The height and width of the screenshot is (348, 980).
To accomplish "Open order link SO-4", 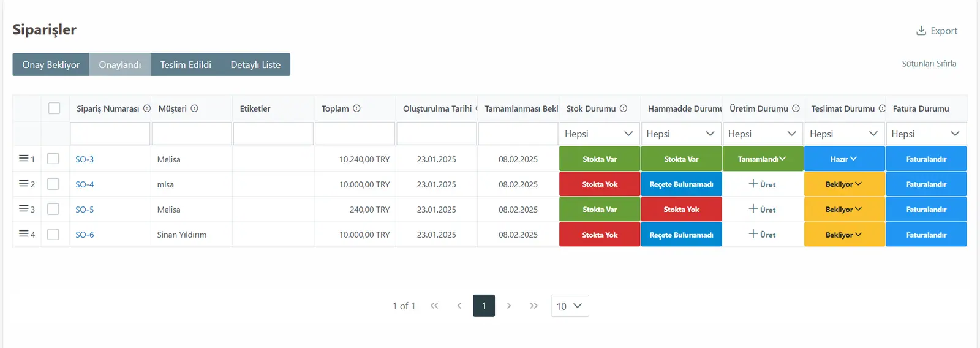I will tap(85, 184).
